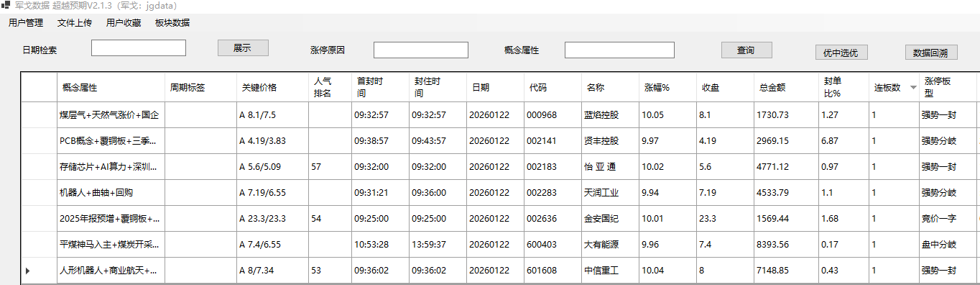This screenshot has width=980, height=285.
Task: Click total amount 1730.73
Action: click(772, 115)
